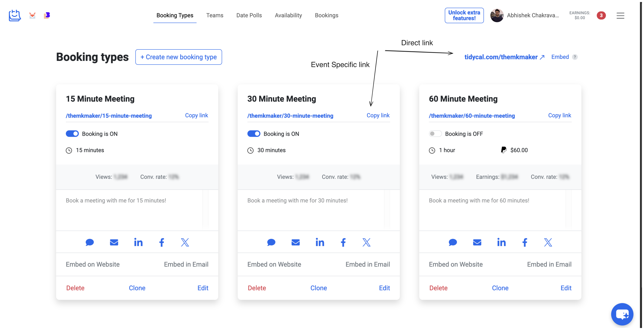Click the Abhishek Chakrava... account name

[x=533, y=15]
